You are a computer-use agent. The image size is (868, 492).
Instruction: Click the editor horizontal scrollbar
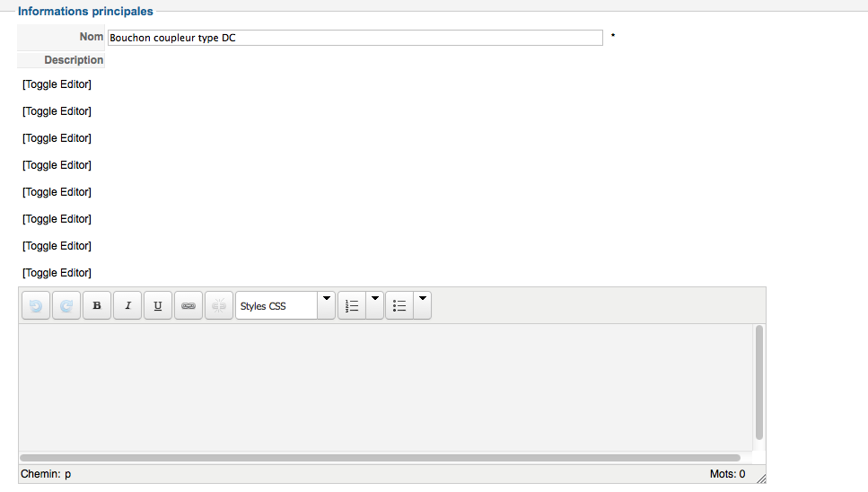pos(380,458)
